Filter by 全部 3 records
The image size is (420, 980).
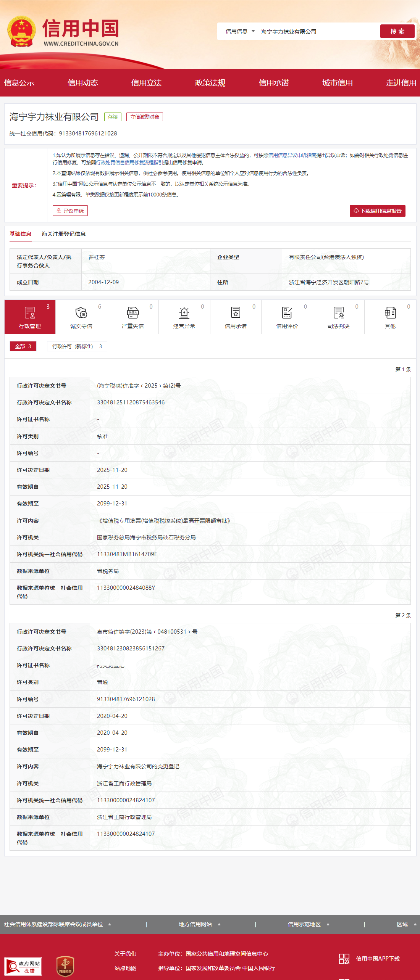[x=23, y=346]
